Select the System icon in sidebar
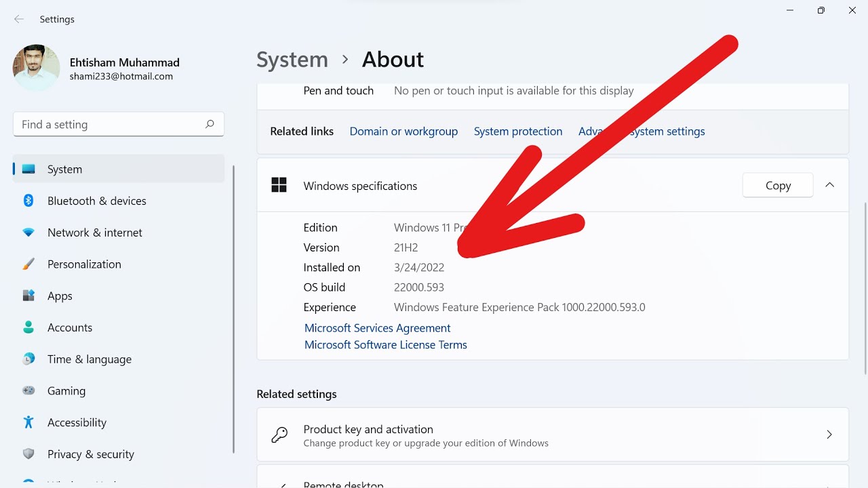The height and width of the screenshot is (488, 868). pyautogui.click(x=28, y=169)
